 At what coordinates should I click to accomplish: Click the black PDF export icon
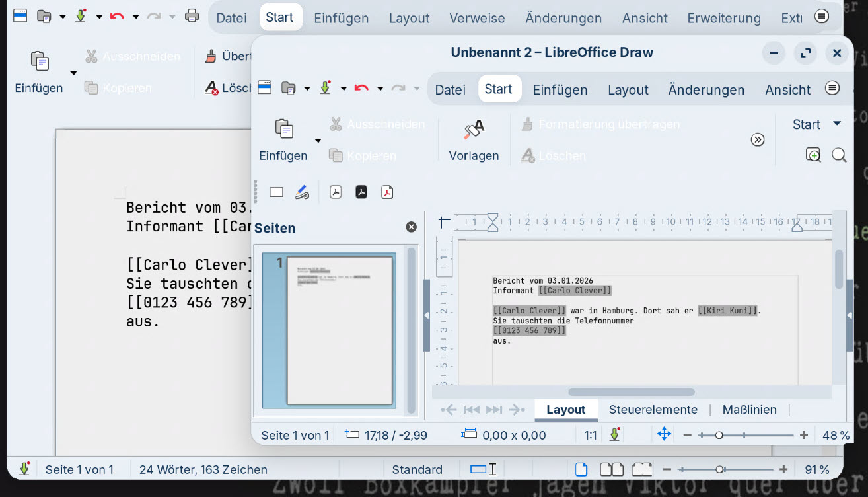click(361, 192)
